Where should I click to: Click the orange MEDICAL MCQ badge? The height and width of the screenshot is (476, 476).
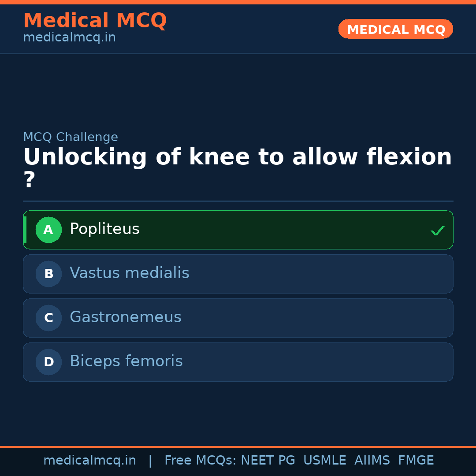point(395,30)
